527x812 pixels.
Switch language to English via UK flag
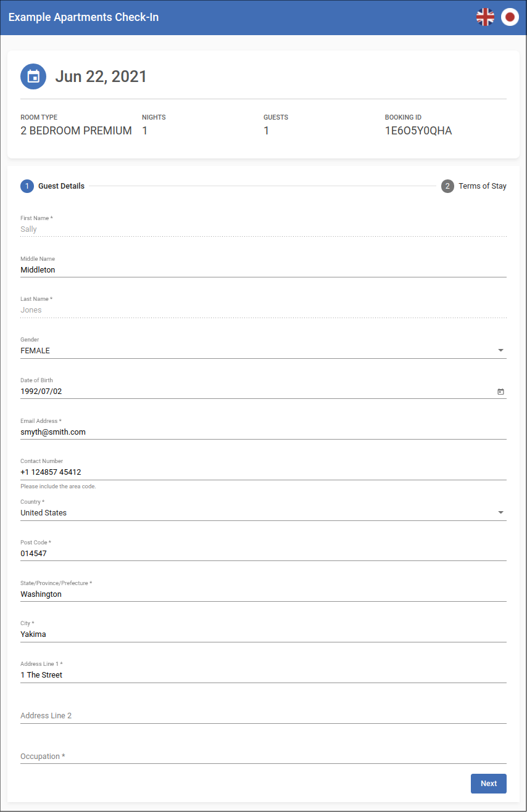tap(485, 17)
